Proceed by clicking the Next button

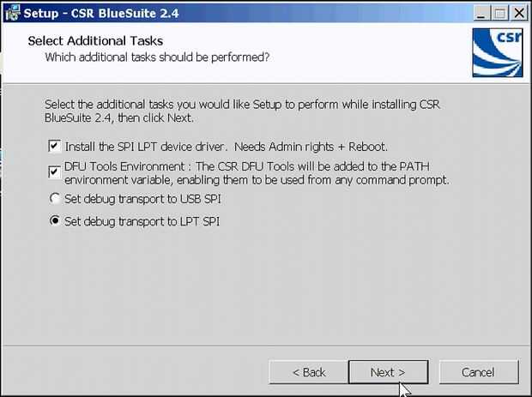tap(387, 372)
